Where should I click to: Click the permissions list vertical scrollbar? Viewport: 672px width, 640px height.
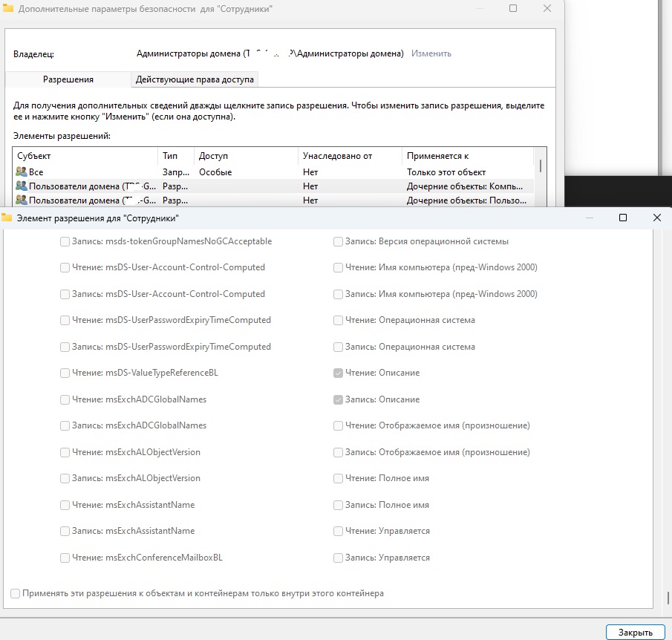[540, 166]
